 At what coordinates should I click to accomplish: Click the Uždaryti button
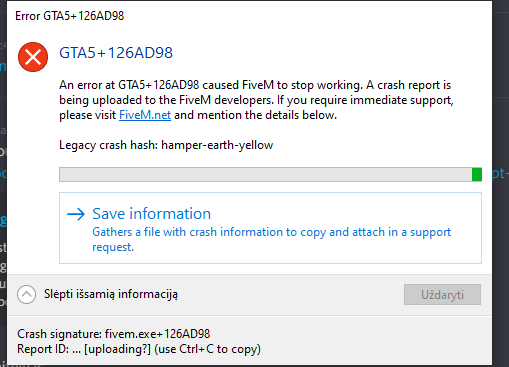[x=442, y=295]
